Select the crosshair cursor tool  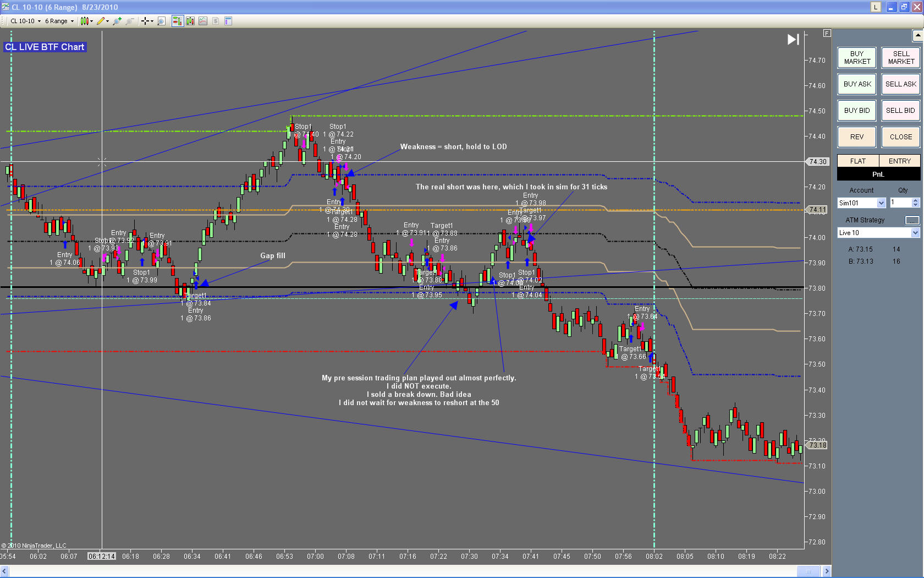tap(145, 21)
